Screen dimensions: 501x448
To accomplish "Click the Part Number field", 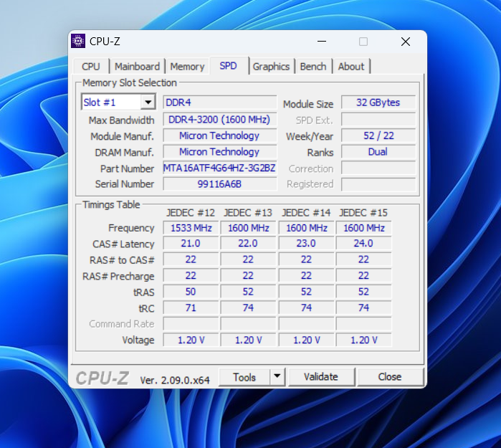I will click(219, 168).
